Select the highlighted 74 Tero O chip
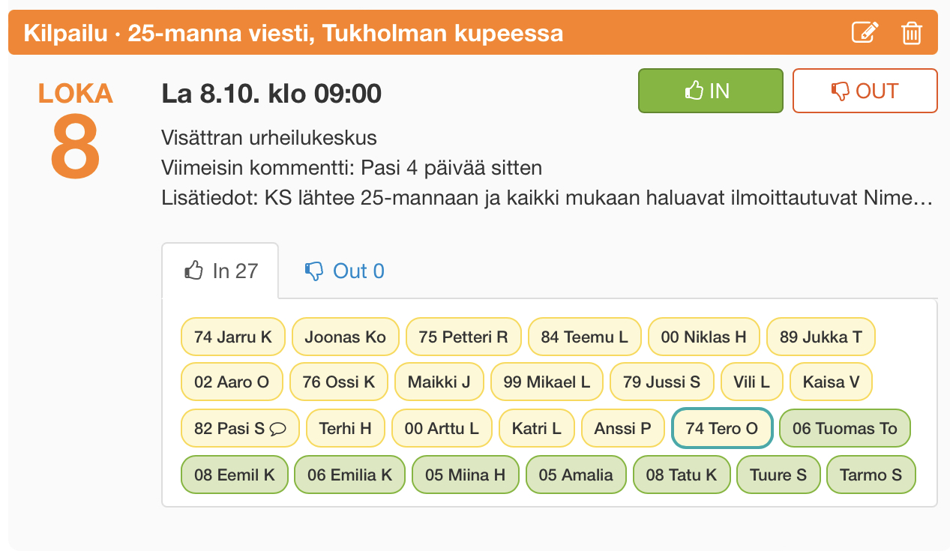The image size is (950, 560). (x=722, y=429)
